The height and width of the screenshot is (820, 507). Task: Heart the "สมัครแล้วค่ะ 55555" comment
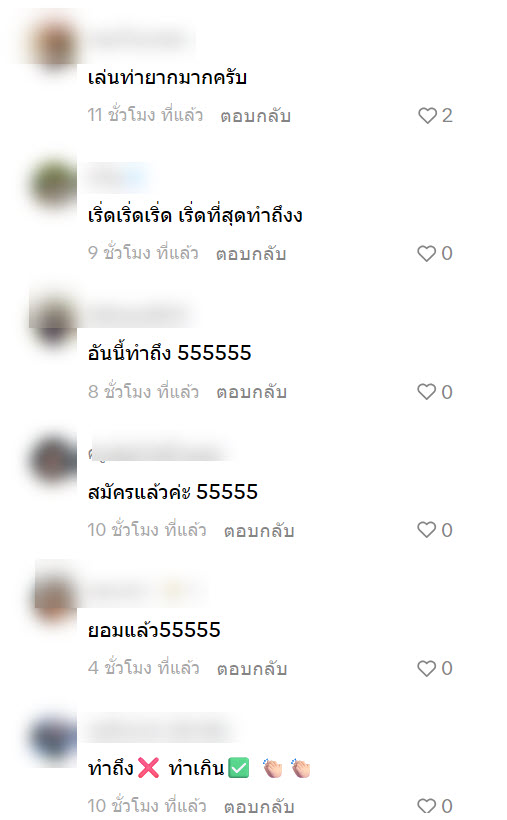[x=427, y=530]
